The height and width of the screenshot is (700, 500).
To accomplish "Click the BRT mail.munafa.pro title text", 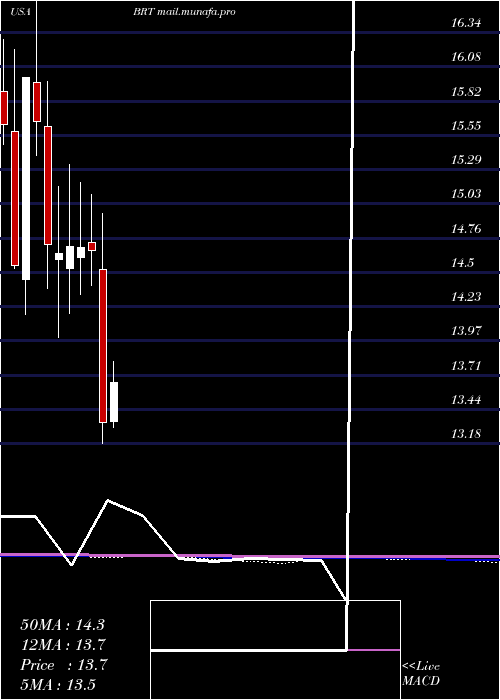I will [184, 12].
